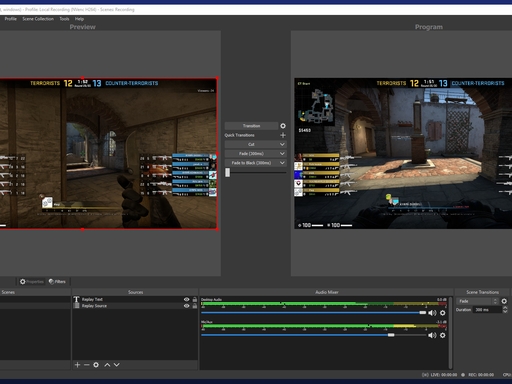Open Desktop Audio settings gear
512x384 pixels.
point(442,313)
